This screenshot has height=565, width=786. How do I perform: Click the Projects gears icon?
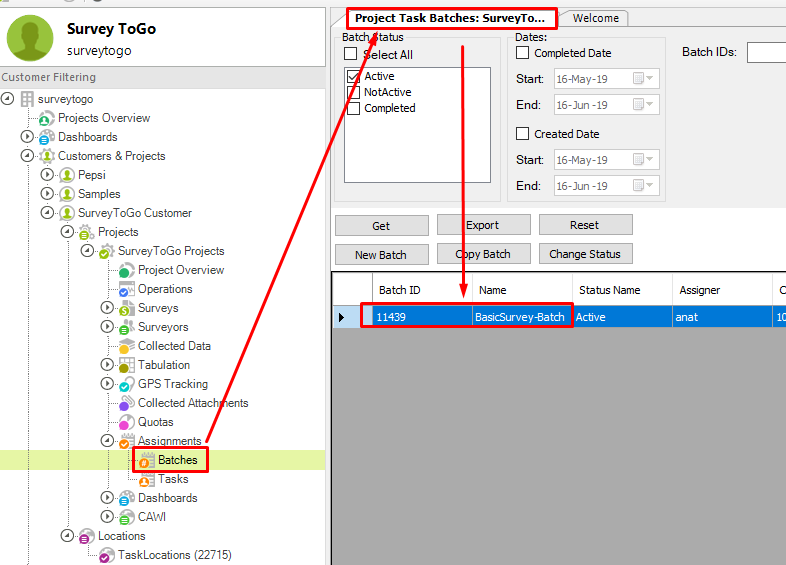(x=86, y=232)
